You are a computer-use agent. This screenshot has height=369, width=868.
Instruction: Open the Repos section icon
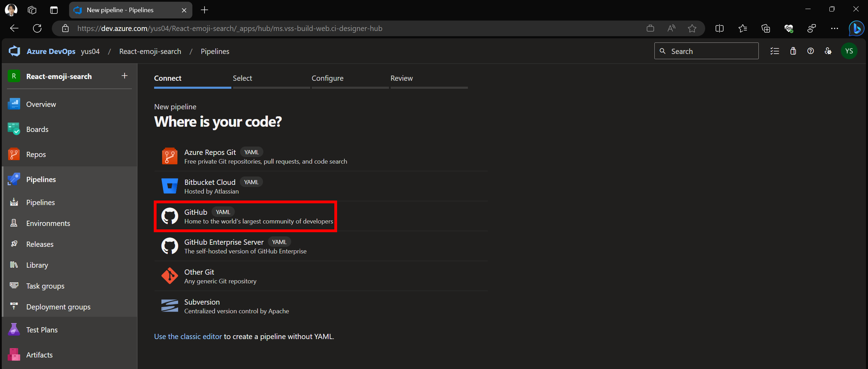click(14, 154)
